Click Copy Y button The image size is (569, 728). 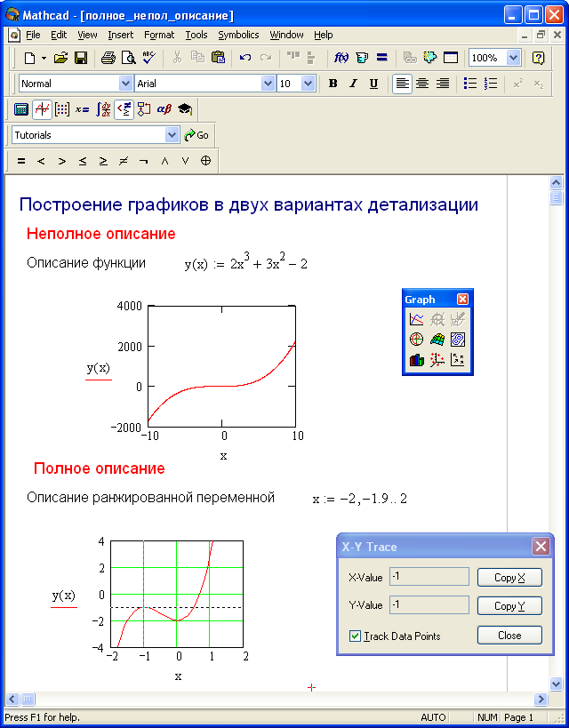coord(509,606)
